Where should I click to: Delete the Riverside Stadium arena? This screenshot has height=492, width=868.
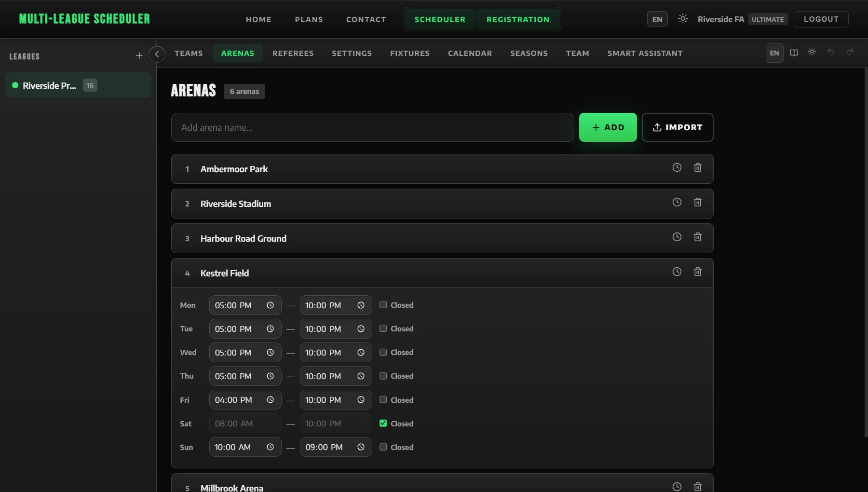point(698,202)
